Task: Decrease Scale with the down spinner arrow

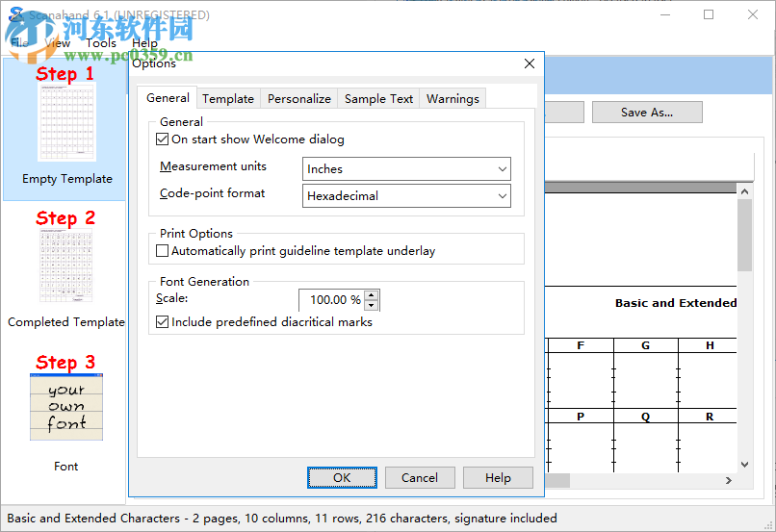Action: [372, 306]
